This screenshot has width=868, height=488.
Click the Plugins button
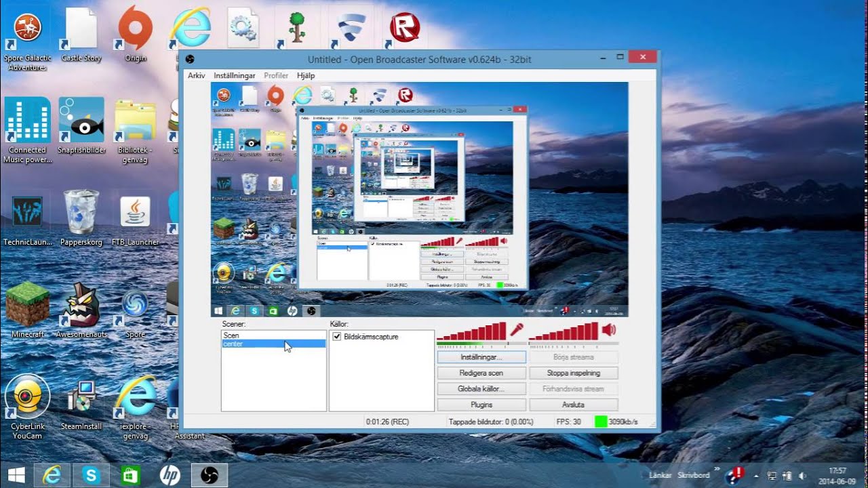point(481,405)
